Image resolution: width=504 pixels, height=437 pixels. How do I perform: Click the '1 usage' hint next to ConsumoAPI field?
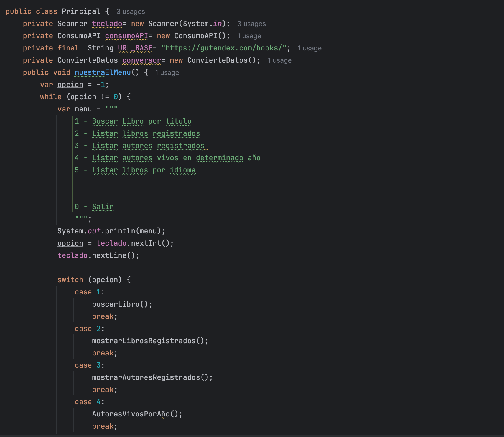249,36
